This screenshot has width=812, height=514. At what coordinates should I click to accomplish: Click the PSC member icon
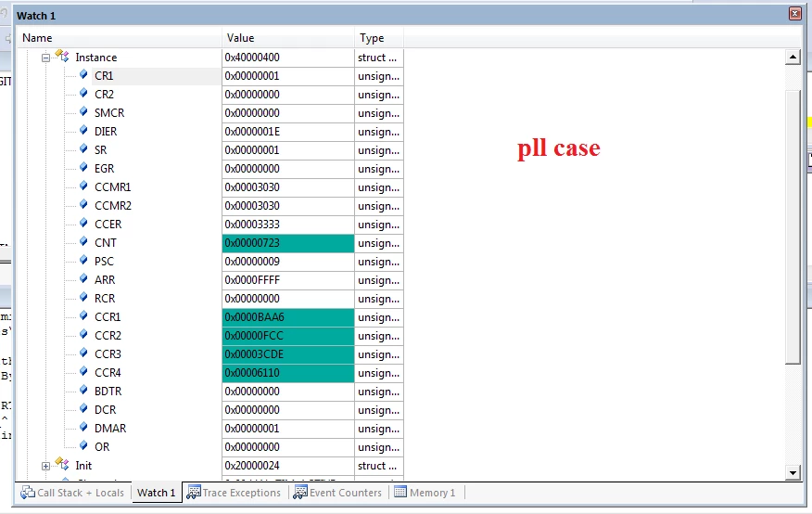(83, 260)
